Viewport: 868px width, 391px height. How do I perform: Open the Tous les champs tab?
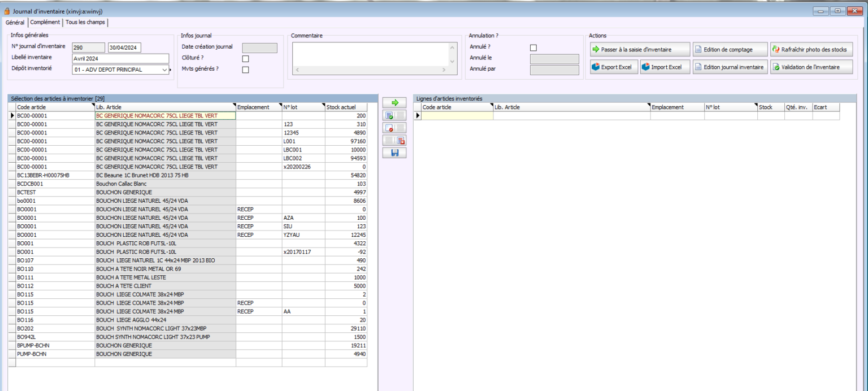point(85,23)
